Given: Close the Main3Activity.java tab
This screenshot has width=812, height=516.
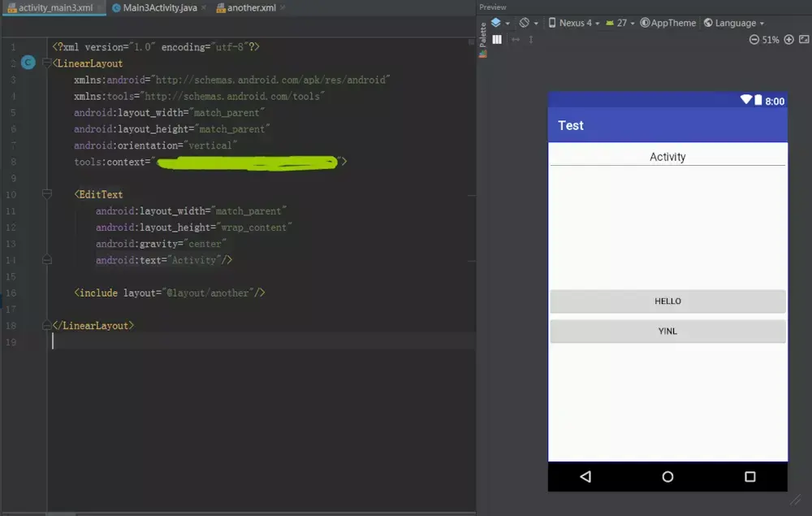Looking at the screenshot, I should [204, 8].
